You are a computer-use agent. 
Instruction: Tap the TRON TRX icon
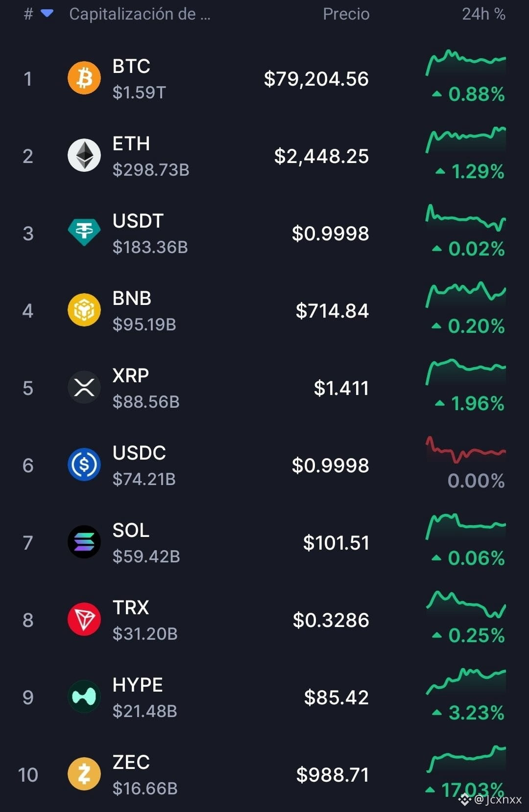pos(84,619)
